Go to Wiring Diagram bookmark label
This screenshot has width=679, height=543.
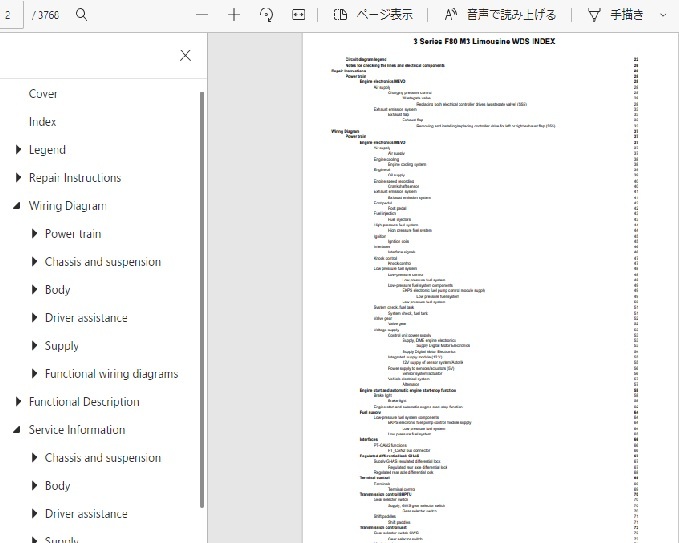pos(68,206)
